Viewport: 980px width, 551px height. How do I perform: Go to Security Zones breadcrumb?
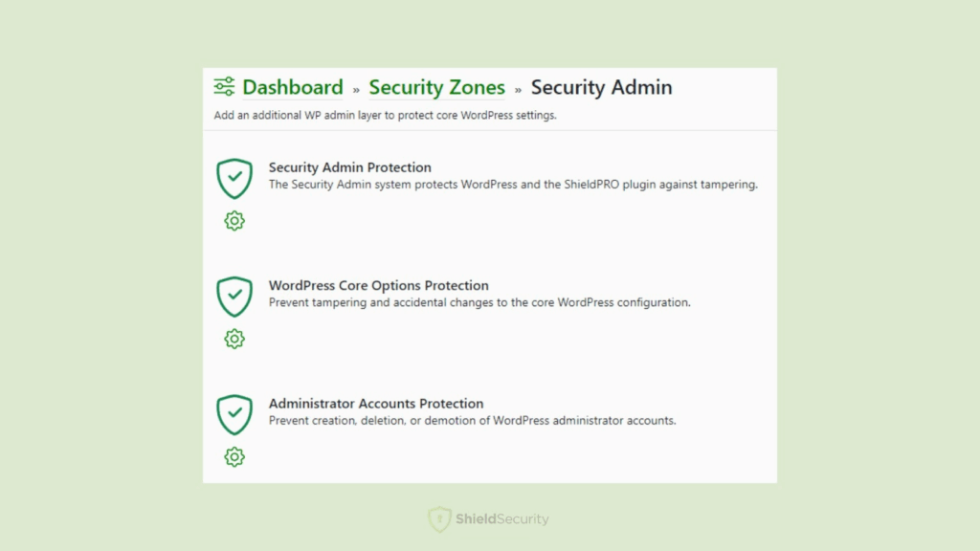(x=436, y=87)
